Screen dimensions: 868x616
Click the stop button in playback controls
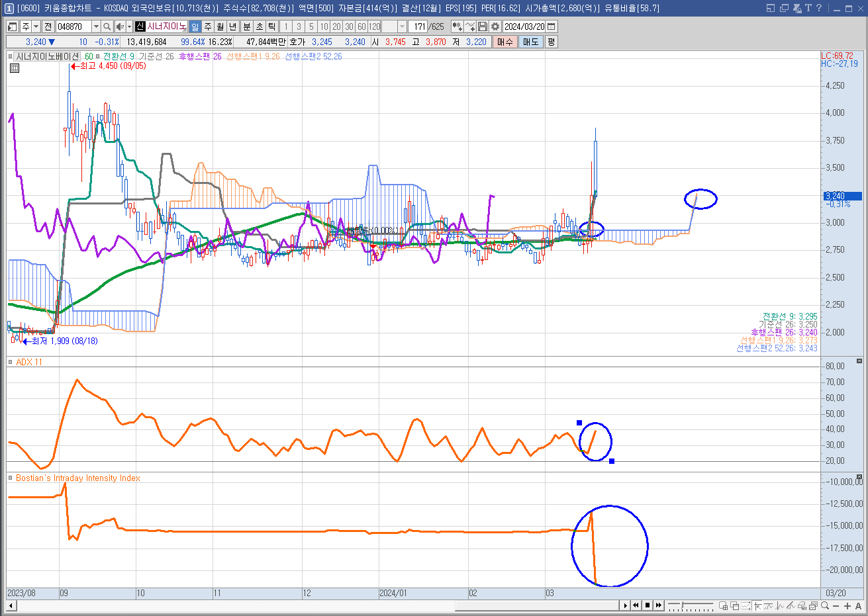click(648, 605)
